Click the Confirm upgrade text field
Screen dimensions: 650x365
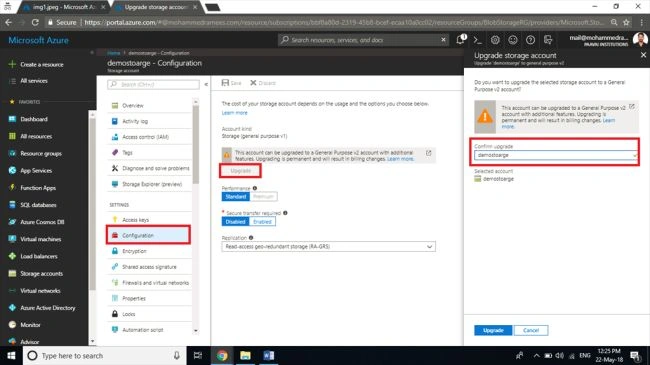(x=555, y=155)
